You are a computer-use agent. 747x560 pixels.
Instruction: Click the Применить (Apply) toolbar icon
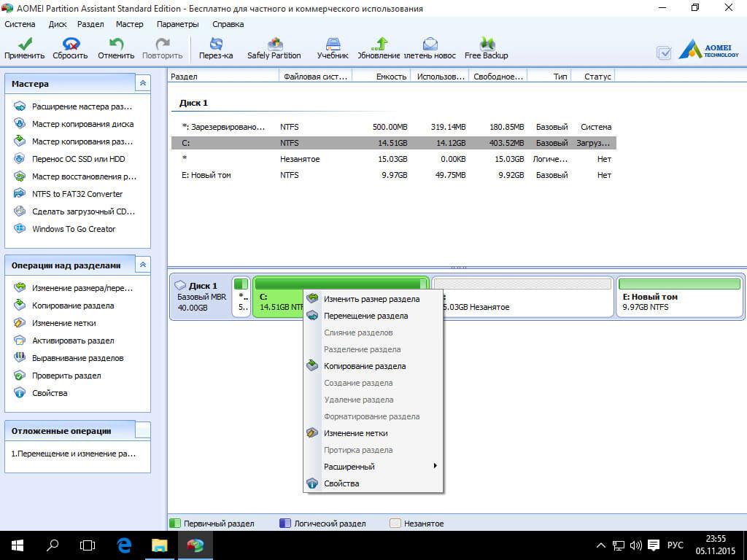click(x=24, y=48)
